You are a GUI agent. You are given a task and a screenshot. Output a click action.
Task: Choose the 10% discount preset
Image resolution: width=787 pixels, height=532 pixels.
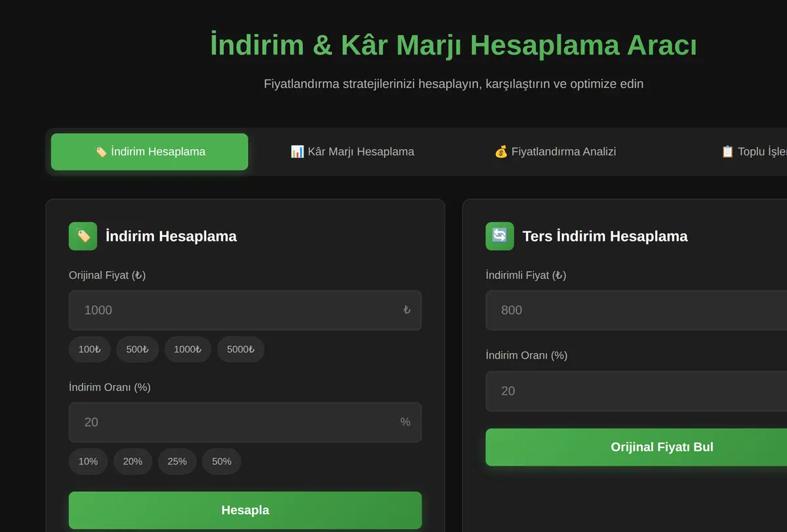tap(88, 461)
